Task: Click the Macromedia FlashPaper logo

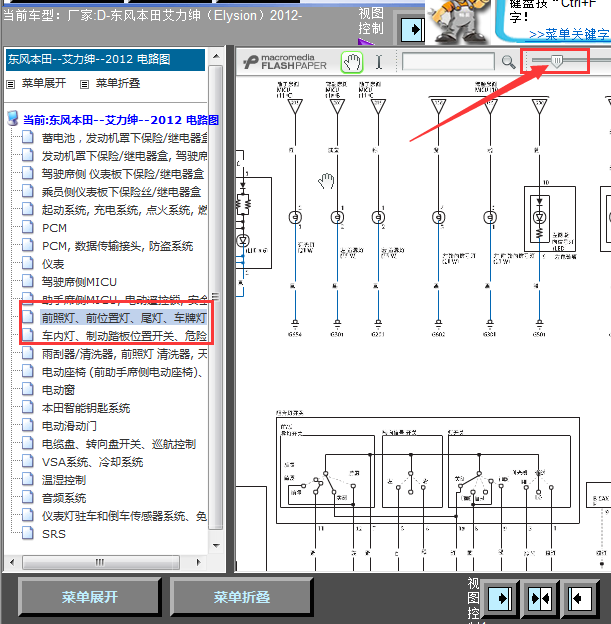Action: click(x=285, y=62)
